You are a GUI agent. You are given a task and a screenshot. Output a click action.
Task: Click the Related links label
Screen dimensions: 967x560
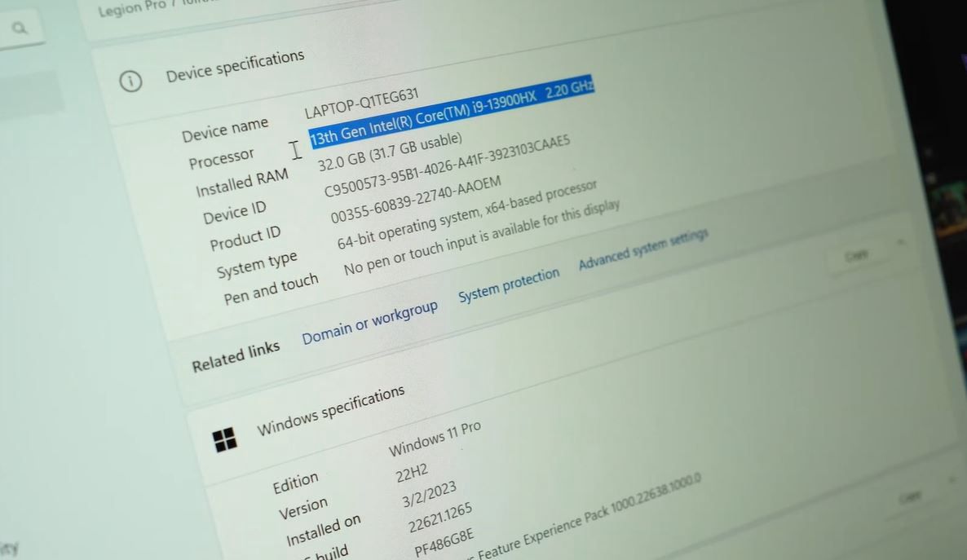(236, 357)
